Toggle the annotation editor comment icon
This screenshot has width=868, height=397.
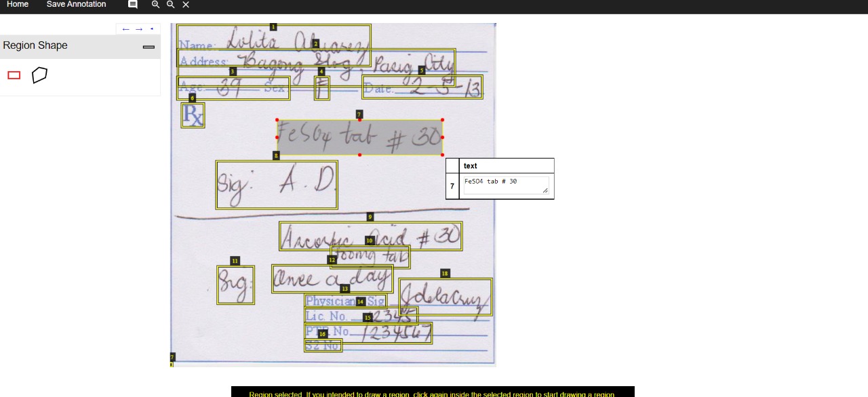[x=133, y=5]
